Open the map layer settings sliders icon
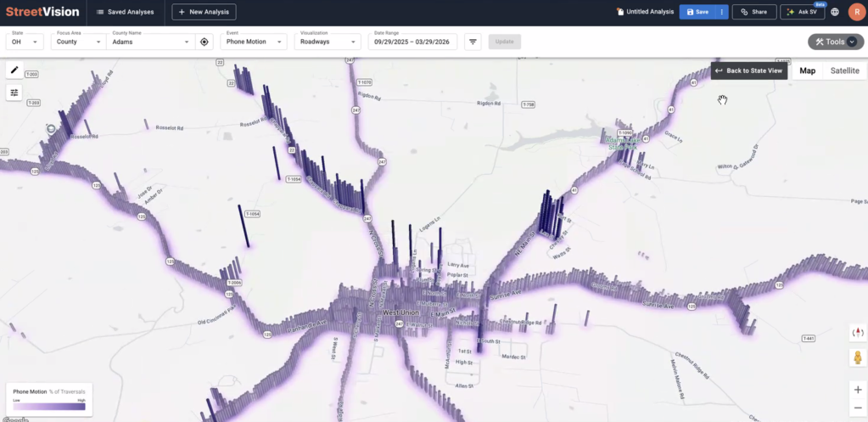Screen dimensions: 868x422 click(14, 93)
